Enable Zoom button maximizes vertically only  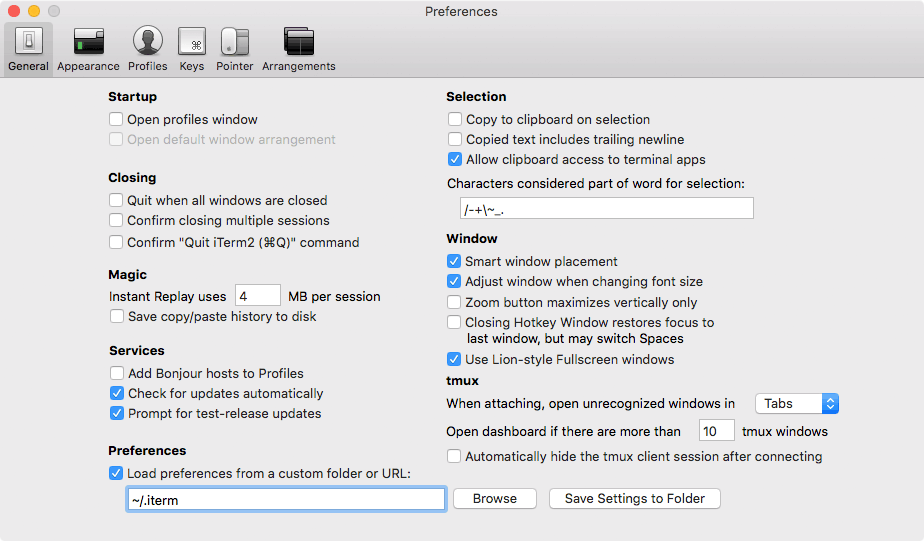454,302
